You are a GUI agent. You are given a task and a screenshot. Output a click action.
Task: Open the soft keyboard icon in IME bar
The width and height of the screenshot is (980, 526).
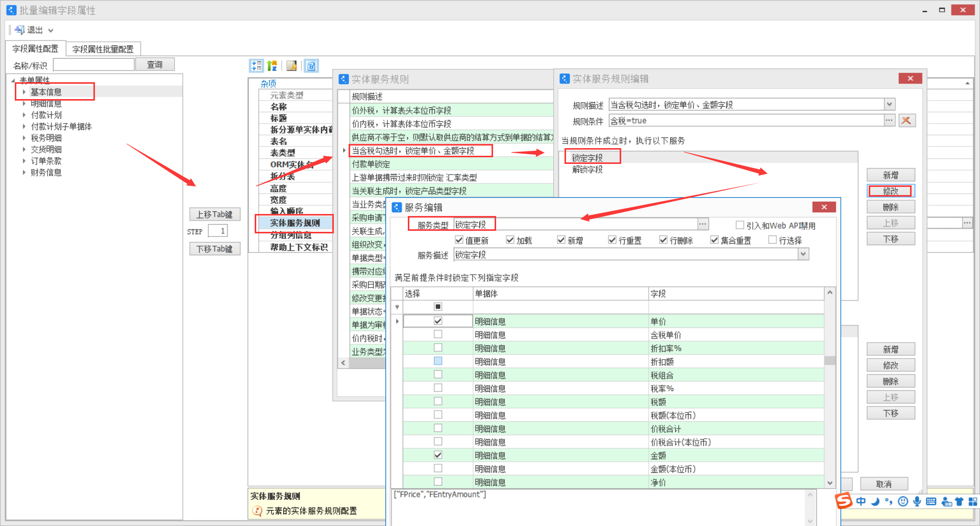point(931,501)
